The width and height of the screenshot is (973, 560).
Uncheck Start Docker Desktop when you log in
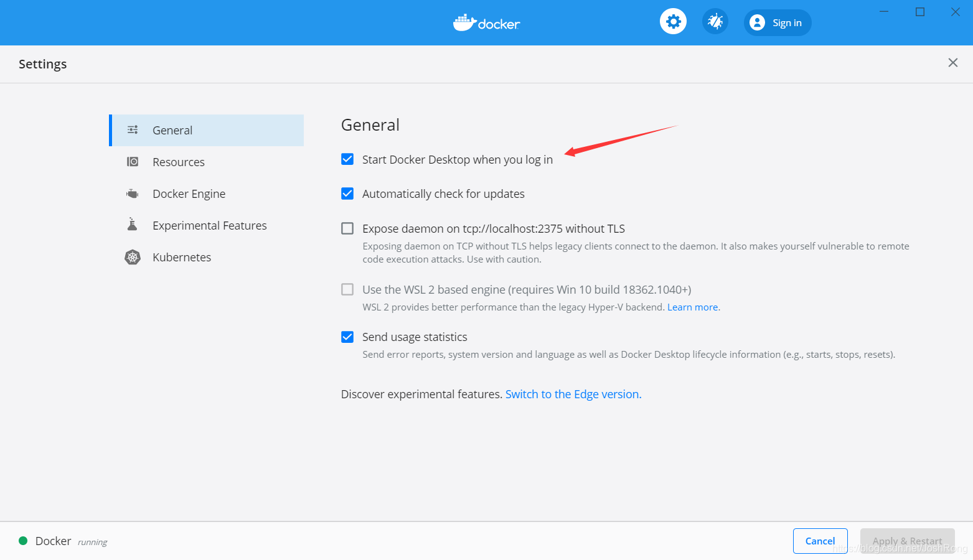pos(347,159)
